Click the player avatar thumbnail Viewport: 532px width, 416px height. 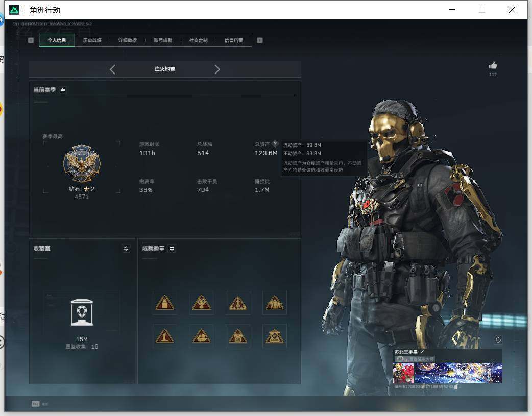coord(403,373)
